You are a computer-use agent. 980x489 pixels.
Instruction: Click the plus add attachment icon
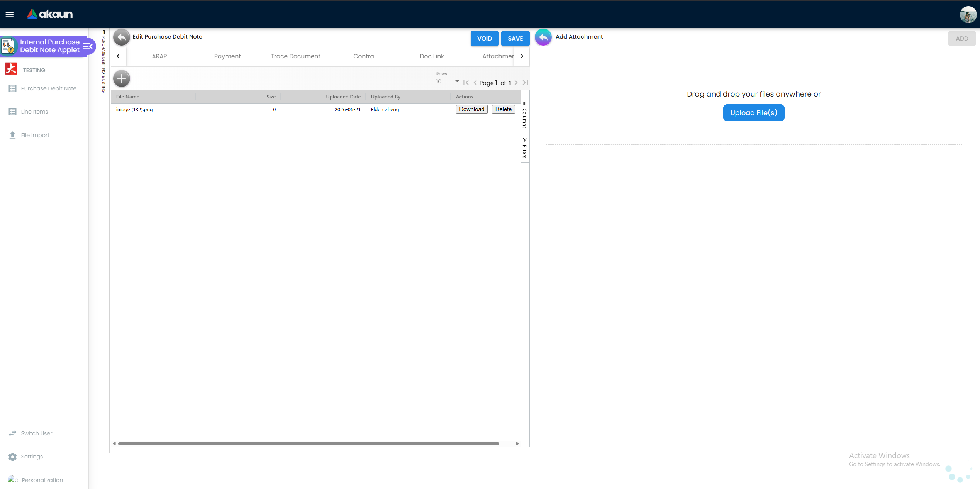pos(122,79)
